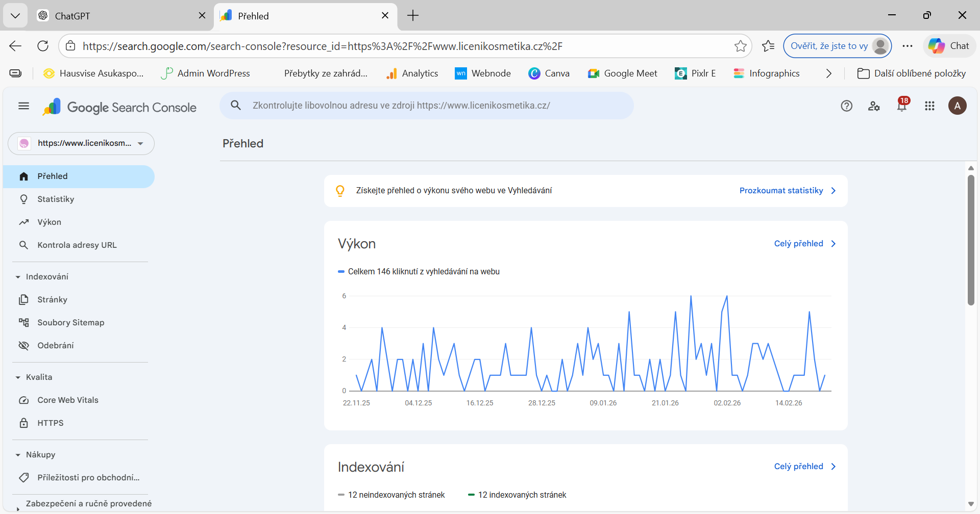Open Search Console help
This screenshot has width=980, height=514.
(x=846, y=106)
